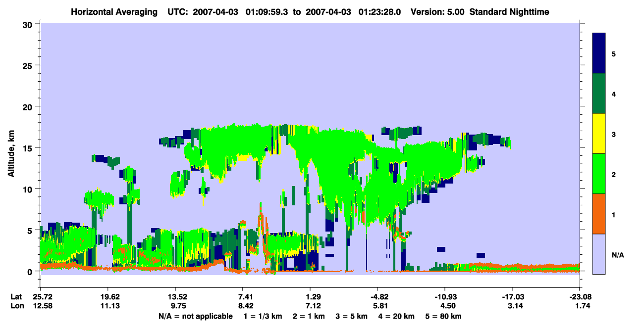Click the altitude tick label 0
Screen dimensions: 644x330
click(31, 272)
